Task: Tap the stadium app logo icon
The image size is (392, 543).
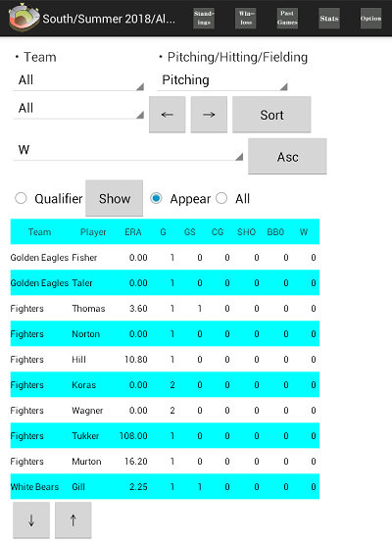Action: 24,18
